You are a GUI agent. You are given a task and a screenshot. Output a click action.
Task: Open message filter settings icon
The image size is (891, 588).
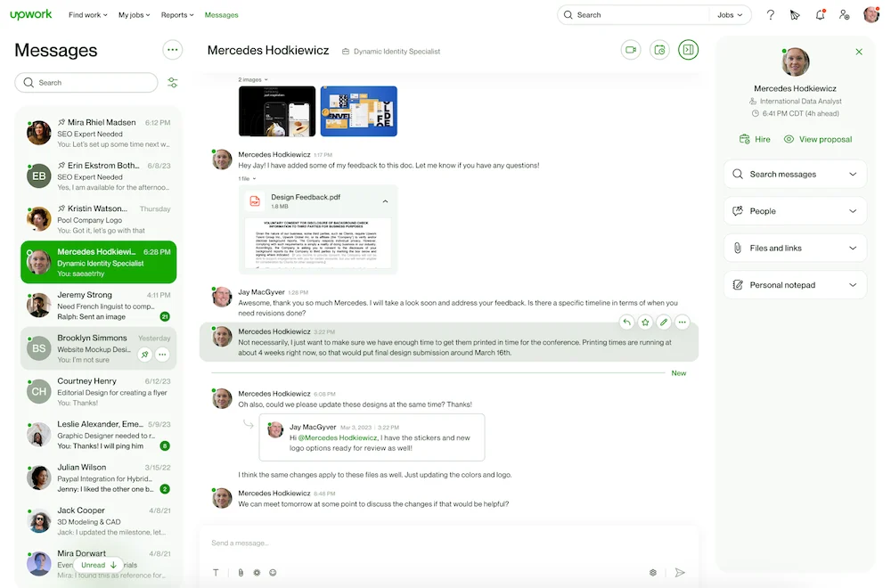click(x=172, y=83)
